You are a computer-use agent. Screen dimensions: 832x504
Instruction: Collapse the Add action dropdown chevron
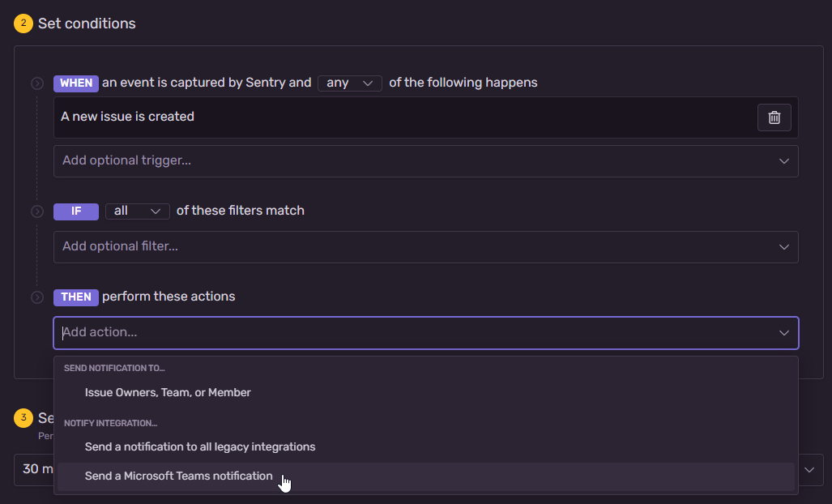[x=783, y=333]
